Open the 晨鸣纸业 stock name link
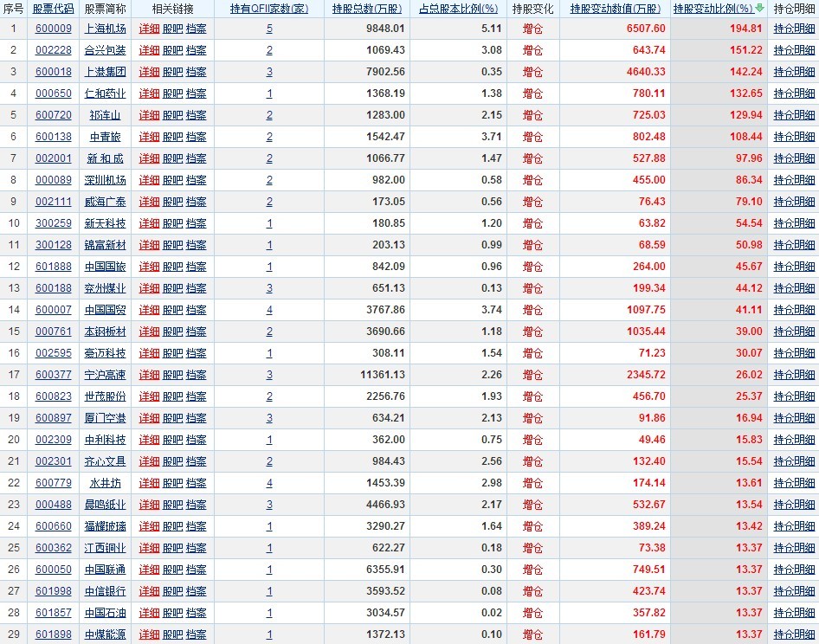 (105, 505)
